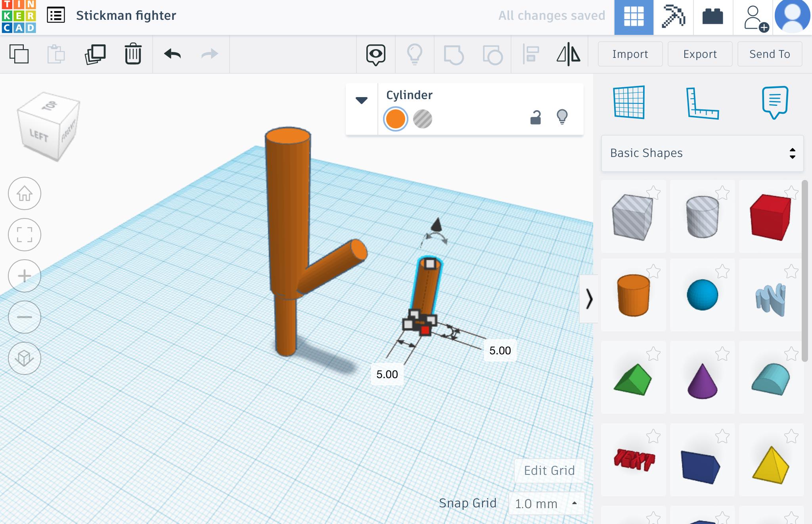
Task: Open the Notes tool icon
Action: coord(774,102)
